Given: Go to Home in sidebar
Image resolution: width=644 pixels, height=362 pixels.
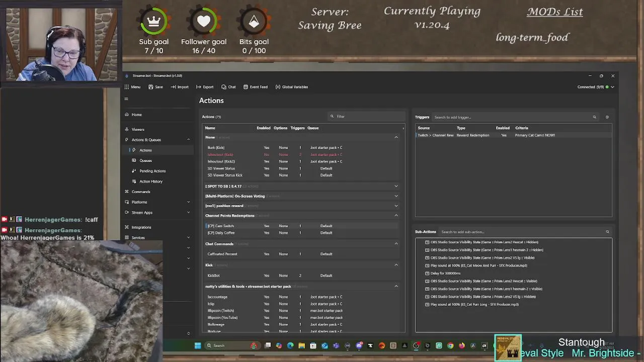Looking at the screenshot, I should coord(158,115).
